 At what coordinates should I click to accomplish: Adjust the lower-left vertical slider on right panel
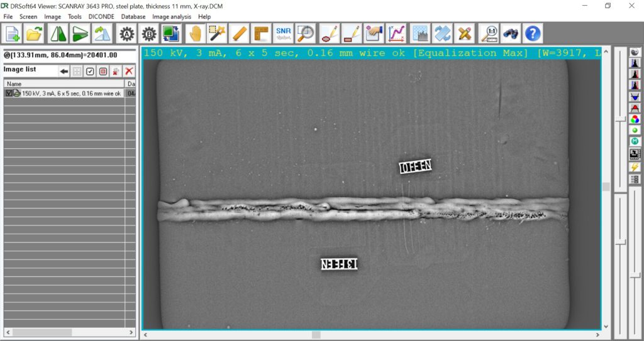click(x=620, y=242)
